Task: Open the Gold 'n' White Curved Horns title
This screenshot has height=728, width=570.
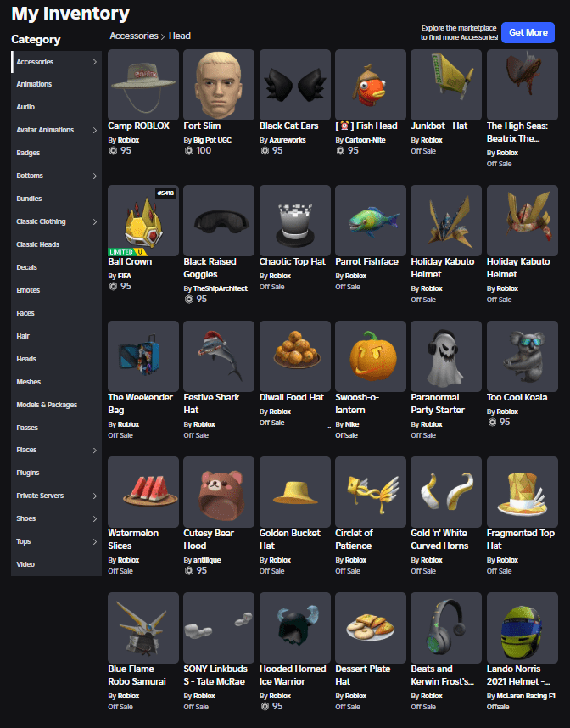Action: (439, 540)
